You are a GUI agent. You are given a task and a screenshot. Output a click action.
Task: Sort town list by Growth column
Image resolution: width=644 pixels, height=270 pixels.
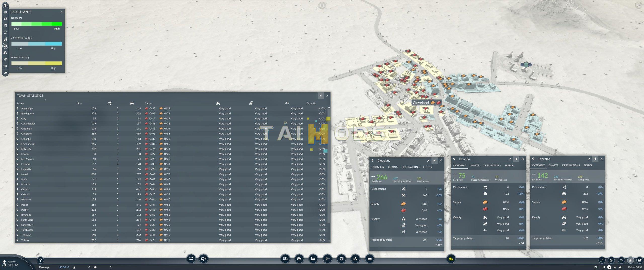pos(311,103)
